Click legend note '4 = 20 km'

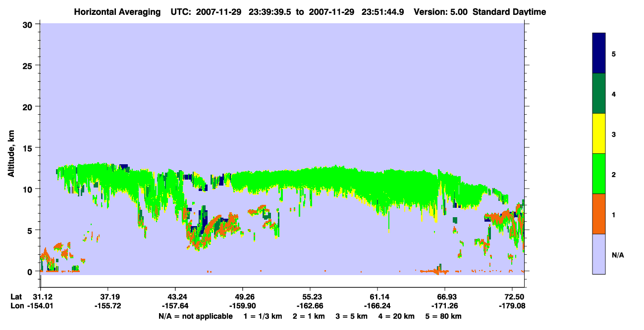(x=397, y=316)
